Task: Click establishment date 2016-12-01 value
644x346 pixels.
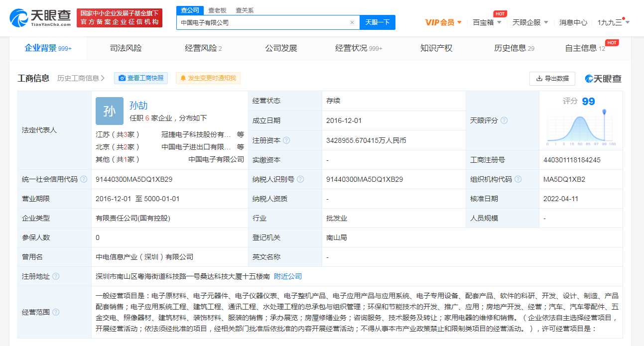Action: 344,120
